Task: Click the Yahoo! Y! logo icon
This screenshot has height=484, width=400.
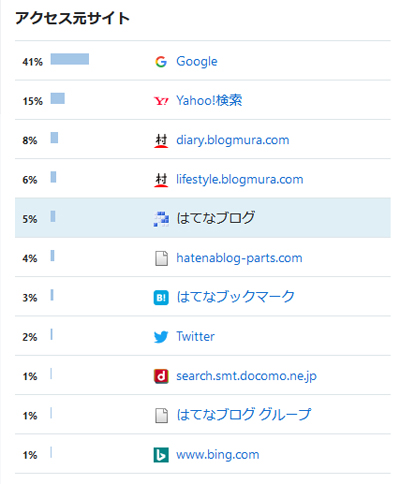Action: [x=161, y=101]
